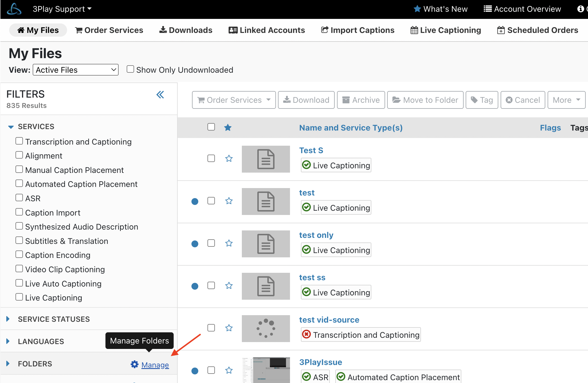
Task: Open the Order Services toolbar dropdown
Action: tap(234, 100)
